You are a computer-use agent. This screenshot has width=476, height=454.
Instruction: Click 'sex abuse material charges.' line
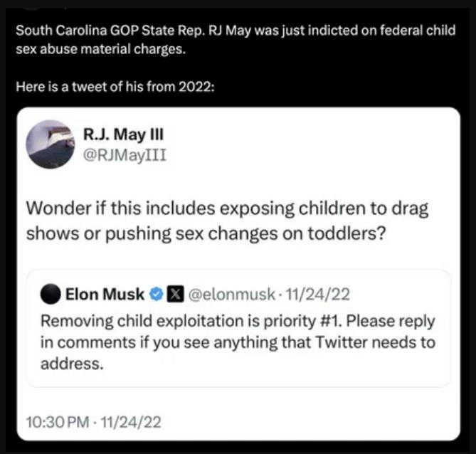[x=100, y=49]
